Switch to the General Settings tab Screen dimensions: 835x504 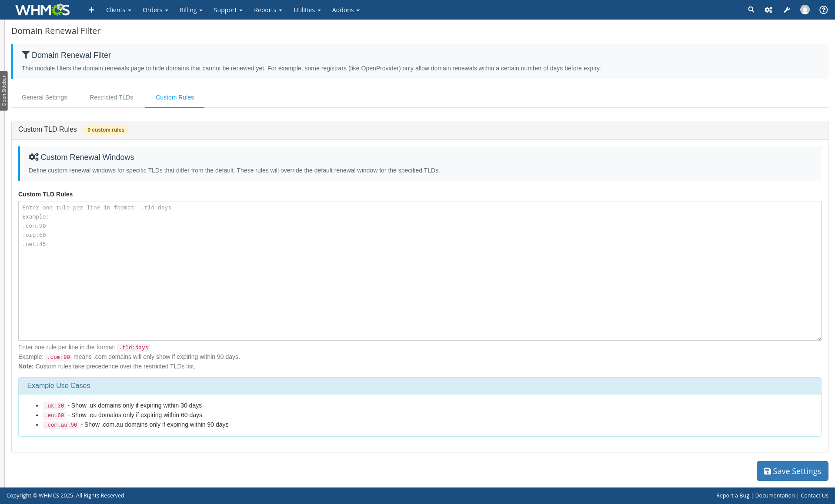[44, 97]
